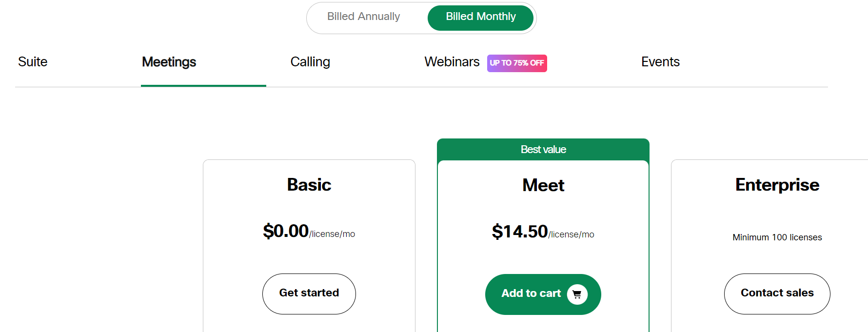This screenshot has height=332, width=868.
Task: Click the Get started button
Action: (x=309, y=293)
